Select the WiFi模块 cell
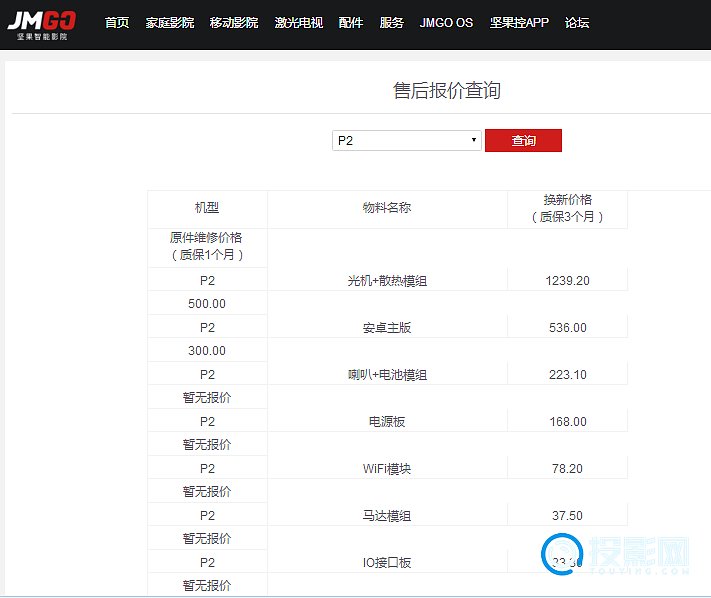The image size is (711, 598). [x=387, y=469]
